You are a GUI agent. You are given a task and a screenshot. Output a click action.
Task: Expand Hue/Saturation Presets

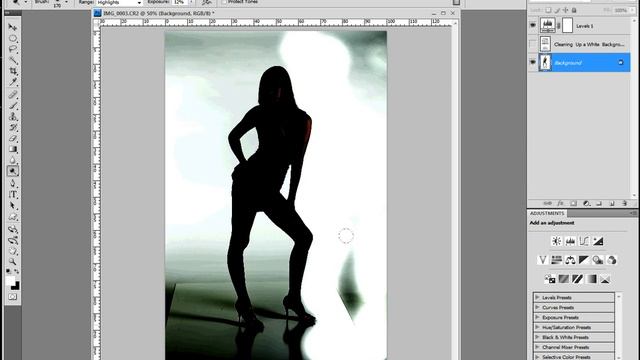pyautogui.click(x=537, y=327)
